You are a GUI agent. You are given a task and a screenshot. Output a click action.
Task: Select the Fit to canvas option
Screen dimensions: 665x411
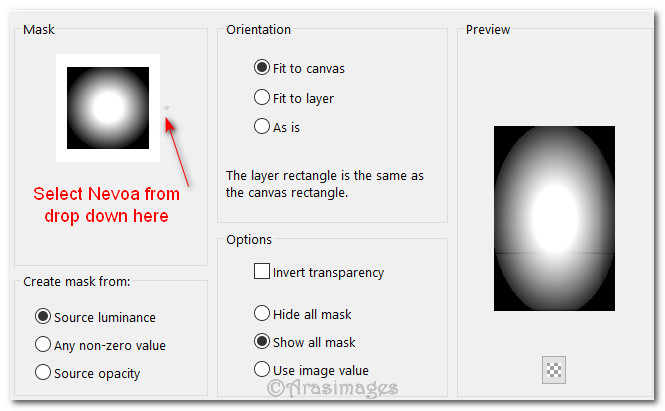(262, 68)
